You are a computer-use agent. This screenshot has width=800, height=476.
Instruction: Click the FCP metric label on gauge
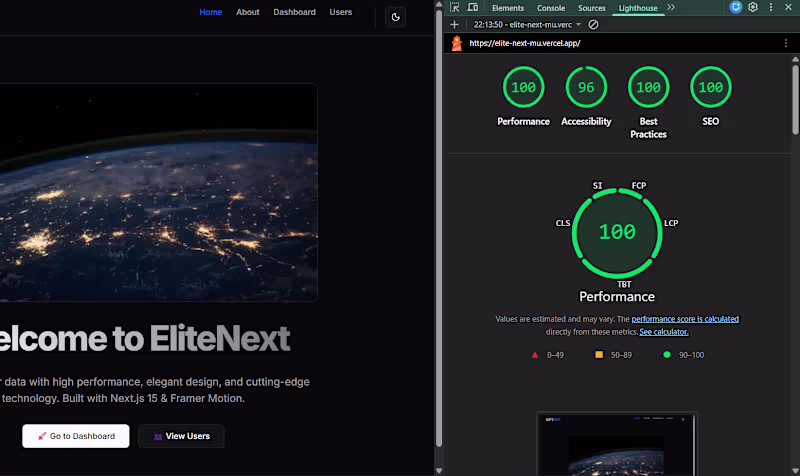point(639,186)
